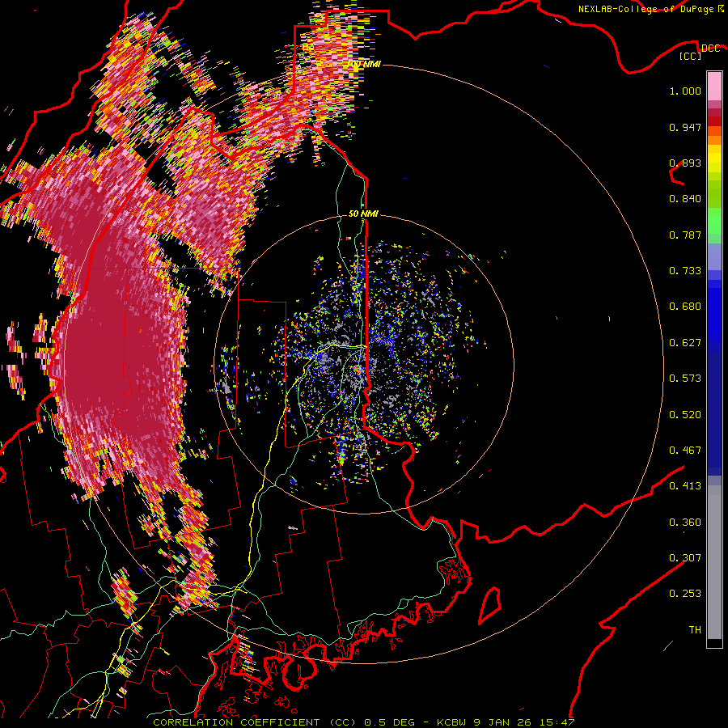The image size is (728, 728).
Task: Click the TH threshold label on the legend
Action: pos(695,630)
